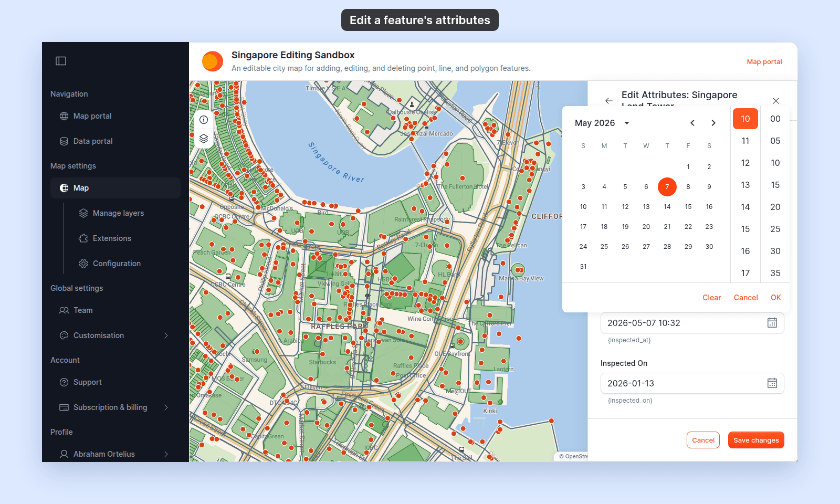Open May 2026 month-year dropdown

pyautogui.click(x=603, y=123)
